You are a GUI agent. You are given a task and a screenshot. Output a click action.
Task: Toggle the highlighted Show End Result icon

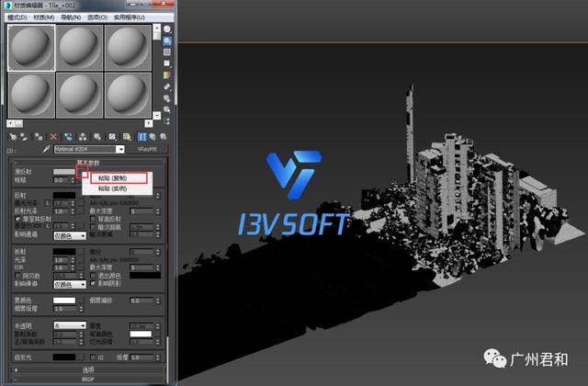coord(141,137)
